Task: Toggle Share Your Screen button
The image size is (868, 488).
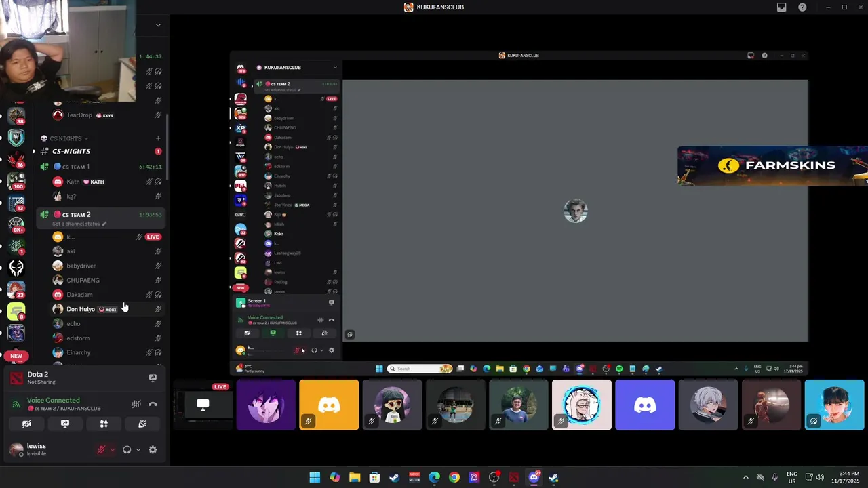Action: click(65, 424)
